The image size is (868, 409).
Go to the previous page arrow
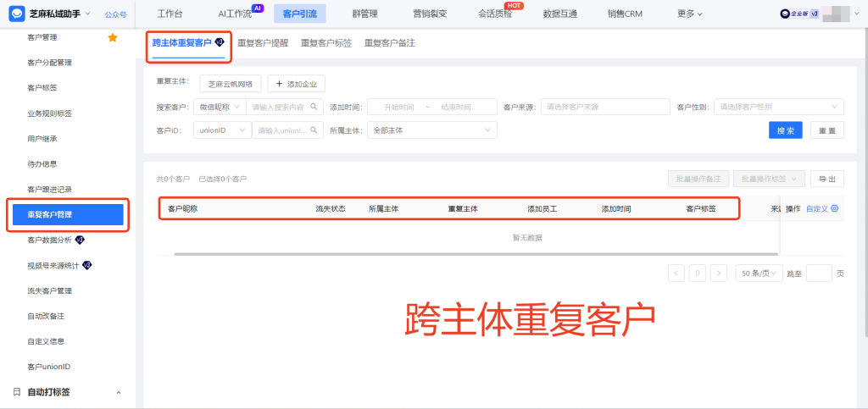(x=676, y=273)
